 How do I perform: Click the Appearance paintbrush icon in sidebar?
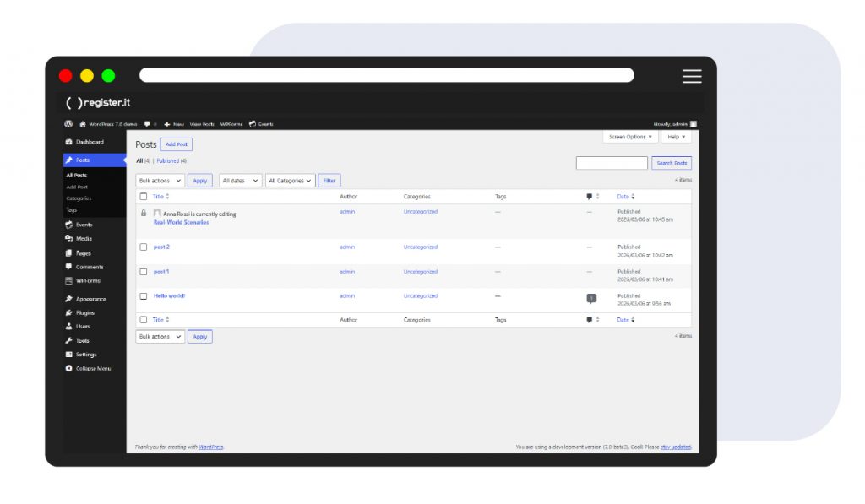(68, 299)
